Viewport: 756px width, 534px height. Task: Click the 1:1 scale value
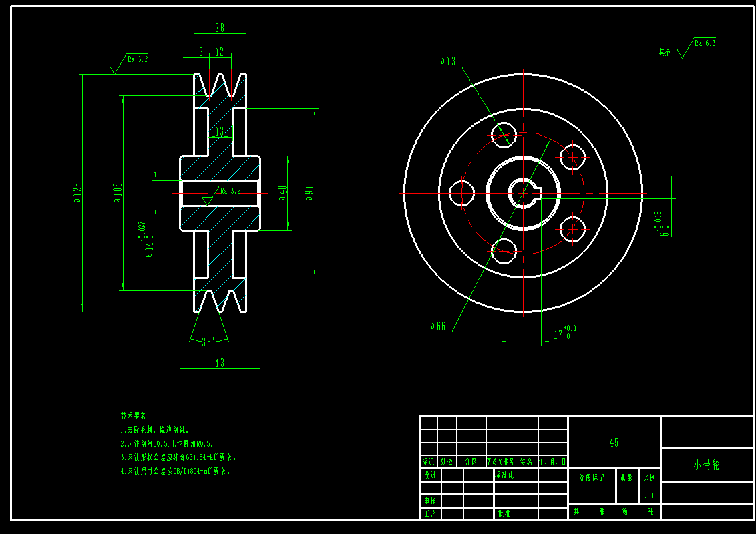[649, 495]
